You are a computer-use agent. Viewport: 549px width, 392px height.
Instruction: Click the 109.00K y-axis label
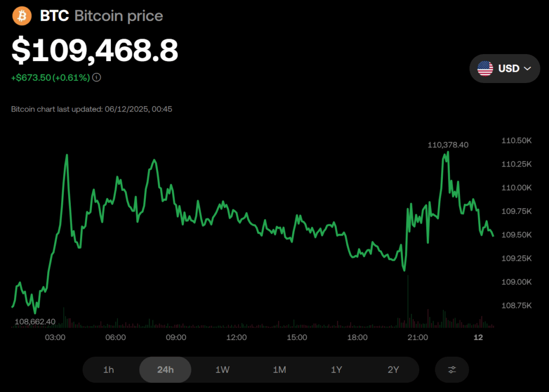(516, 282)
